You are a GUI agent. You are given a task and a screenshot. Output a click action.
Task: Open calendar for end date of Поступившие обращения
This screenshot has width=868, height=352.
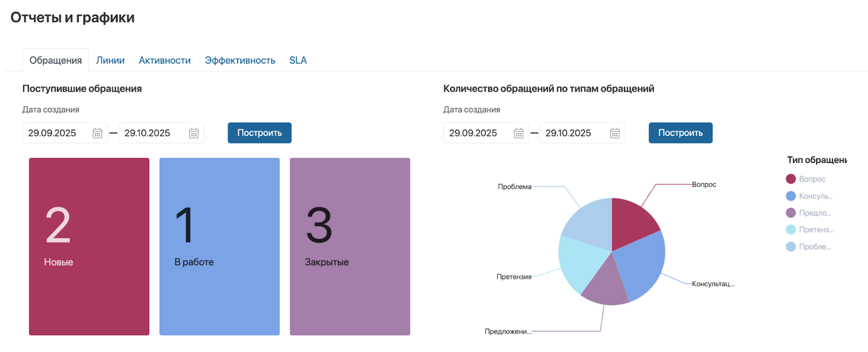tap(194, 133)
